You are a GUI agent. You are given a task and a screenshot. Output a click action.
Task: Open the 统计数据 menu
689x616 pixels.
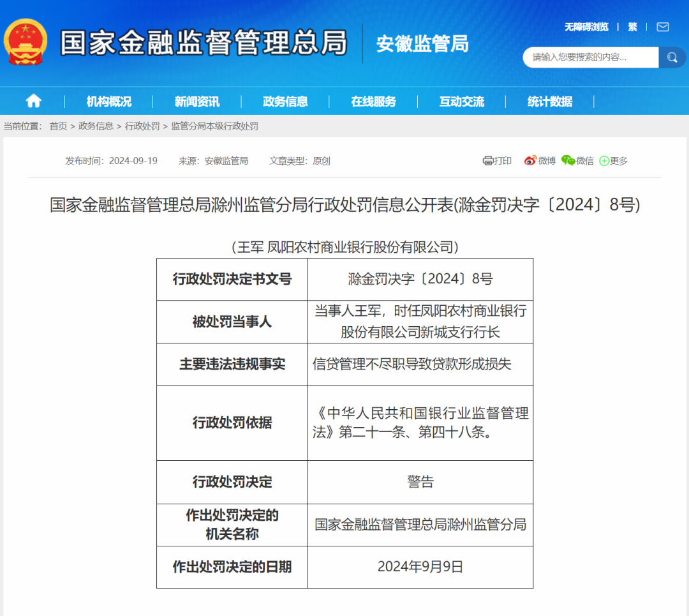pyautogui.click(x=550, y=101)
